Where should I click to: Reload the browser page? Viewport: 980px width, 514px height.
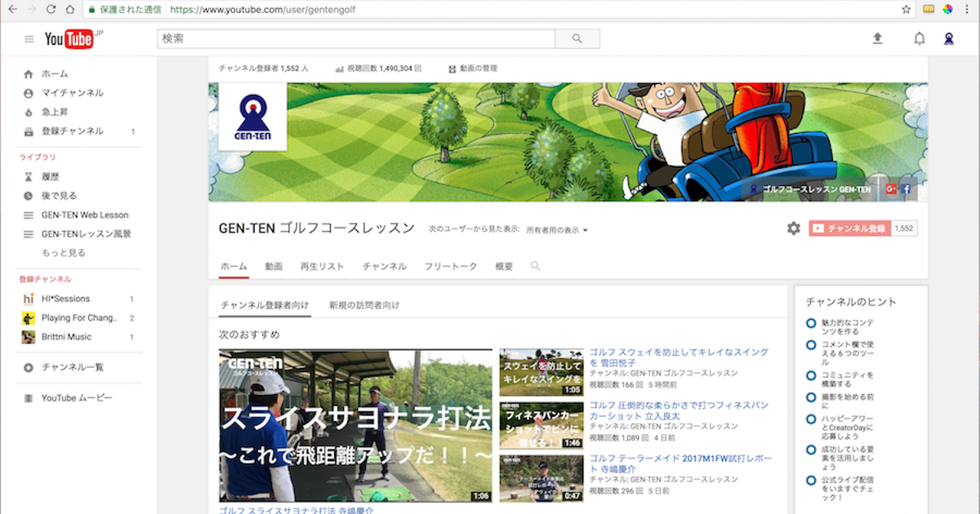point(51,10)
